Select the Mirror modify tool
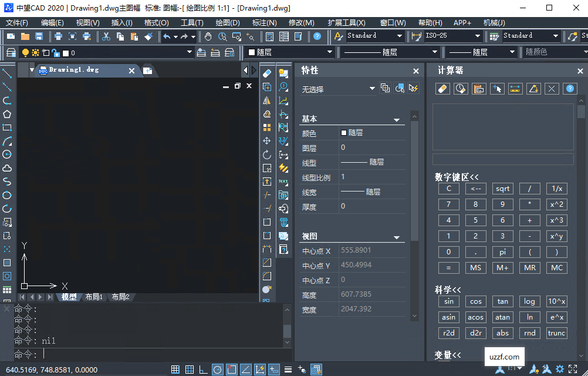This screenshot has width=588, height=376. tap(266, 100)
